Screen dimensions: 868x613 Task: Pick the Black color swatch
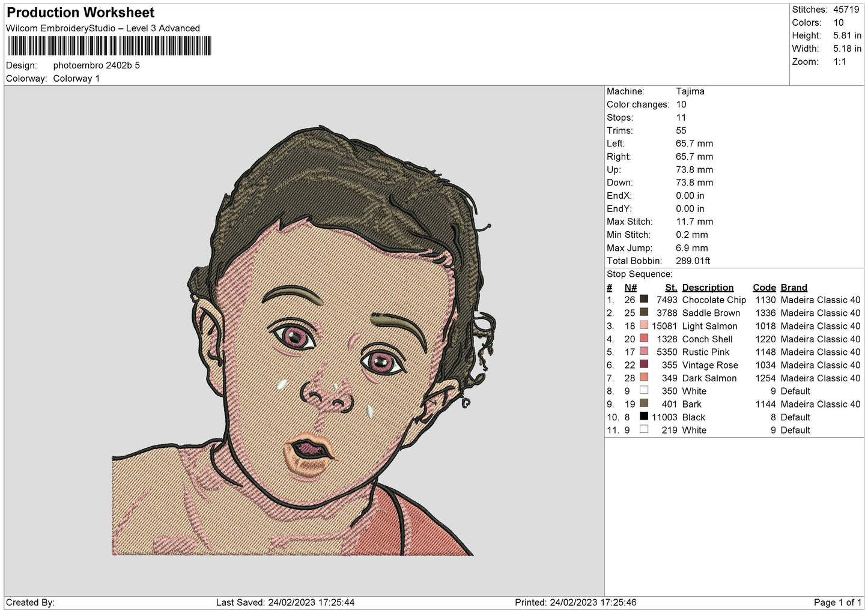click(644, 417)
